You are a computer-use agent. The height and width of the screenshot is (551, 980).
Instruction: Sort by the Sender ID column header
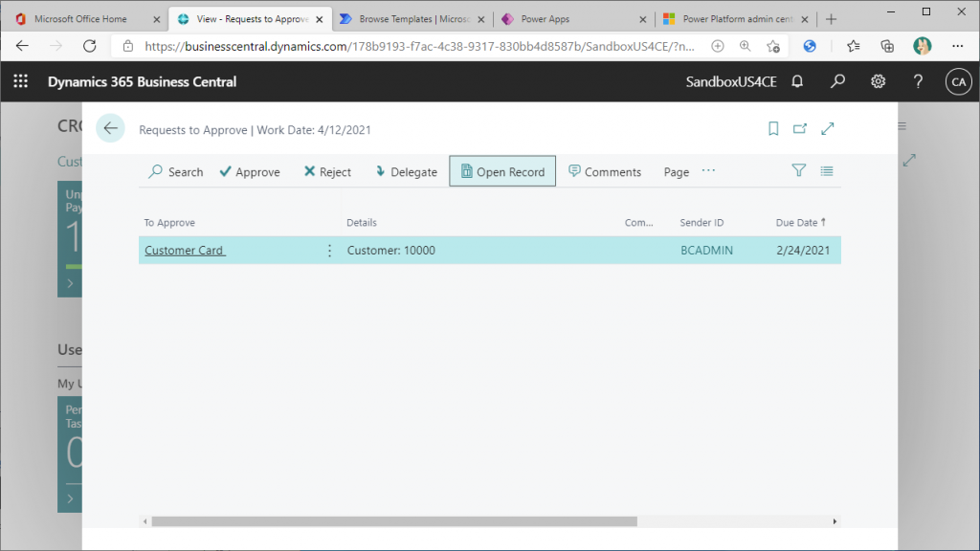(x=702, y=222)
